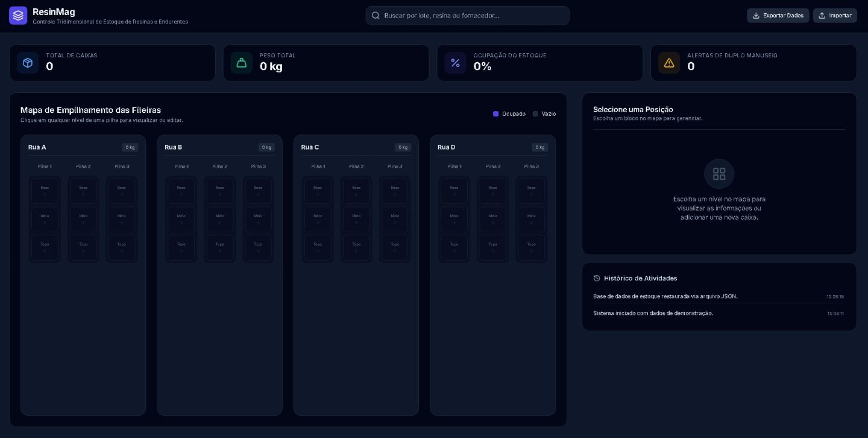Open the Importar button

(835, 16)
